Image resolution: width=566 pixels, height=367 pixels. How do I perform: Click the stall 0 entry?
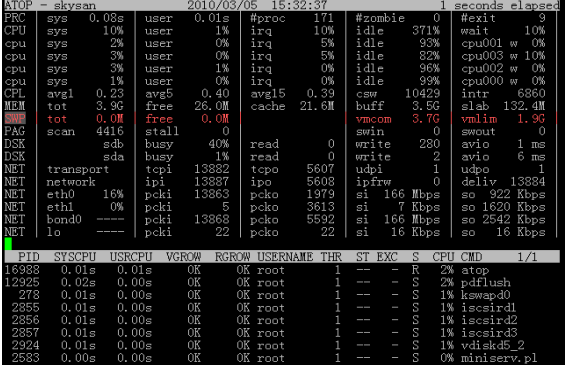tap(187, 131)
